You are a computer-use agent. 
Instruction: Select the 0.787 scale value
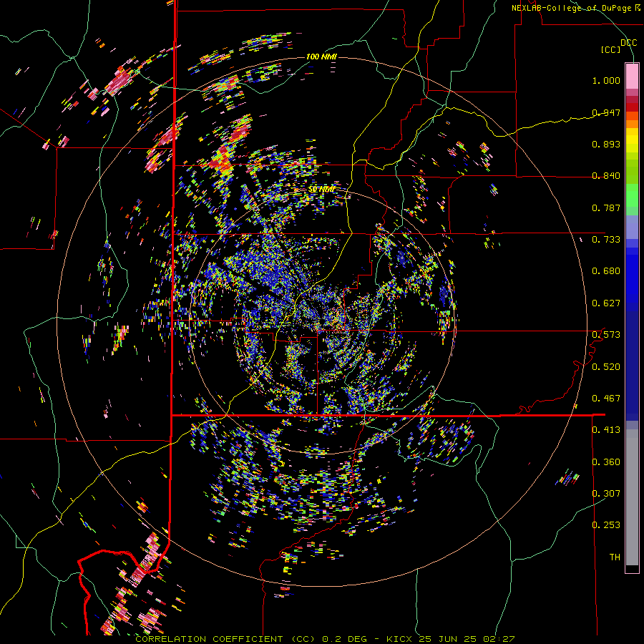coord(606,208)
